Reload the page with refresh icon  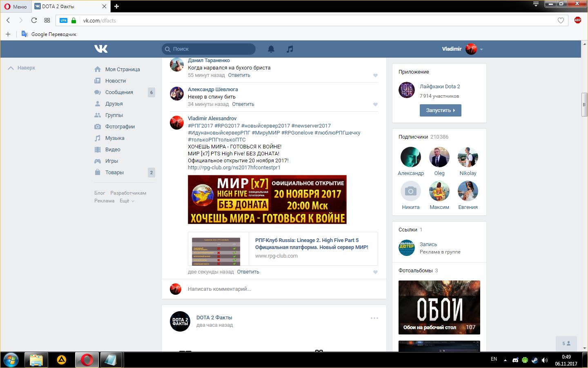click(x=34, y=20)
